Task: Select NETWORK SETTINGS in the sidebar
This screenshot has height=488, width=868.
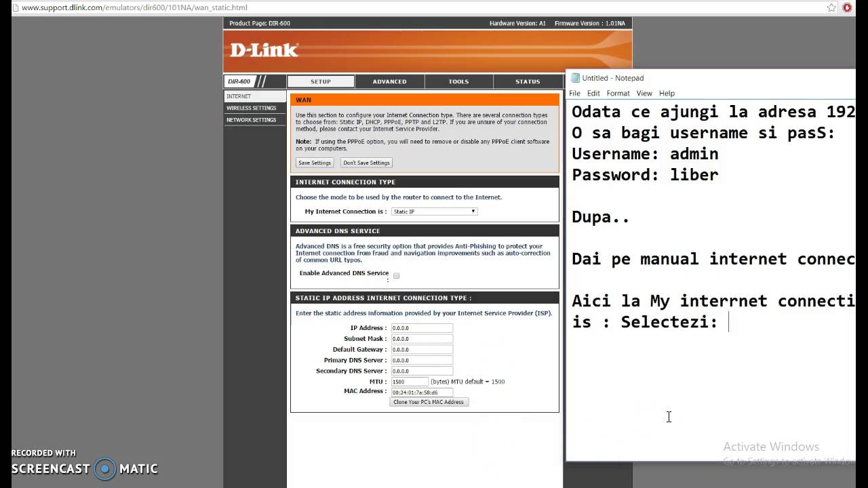Action: [x=254, y=120]
